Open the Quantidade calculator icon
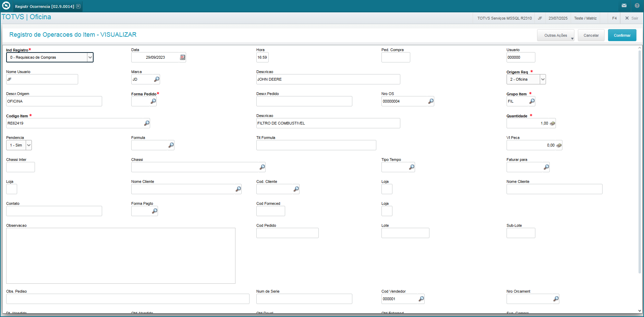Viewport: 644px width, 317px height. [x=552, y=123]
